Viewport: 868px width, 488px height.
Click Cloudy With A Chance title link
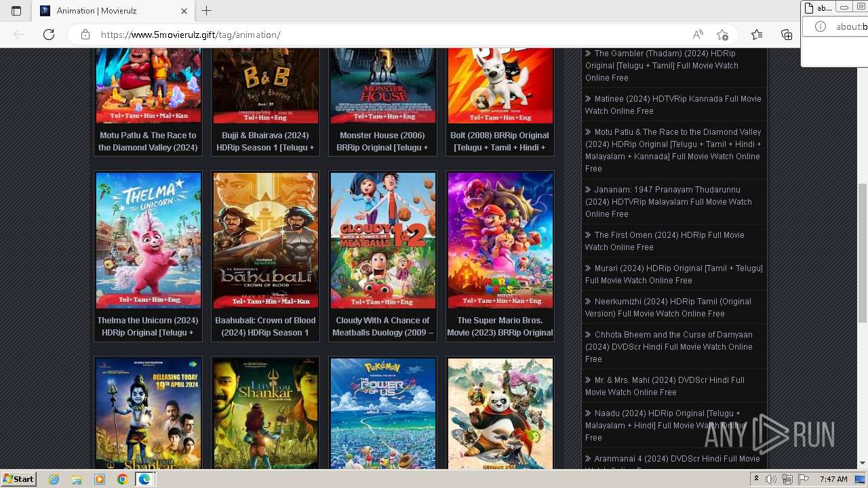[x=383, y=326]
